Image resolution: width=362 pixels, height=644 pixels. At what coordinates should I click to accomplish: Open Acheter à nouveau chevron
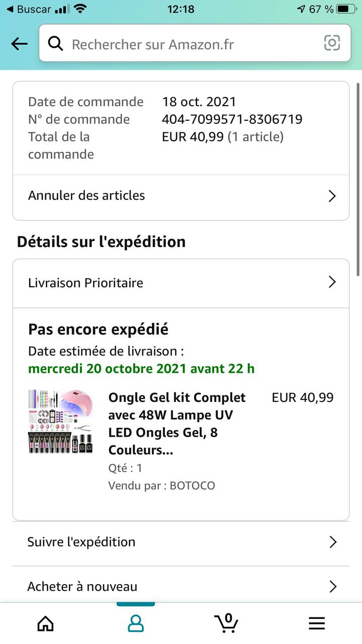click(332, 587)
